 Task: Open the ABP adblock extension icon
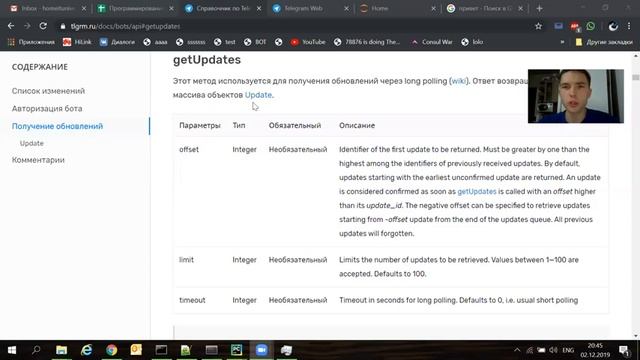[x=575, y=27]
